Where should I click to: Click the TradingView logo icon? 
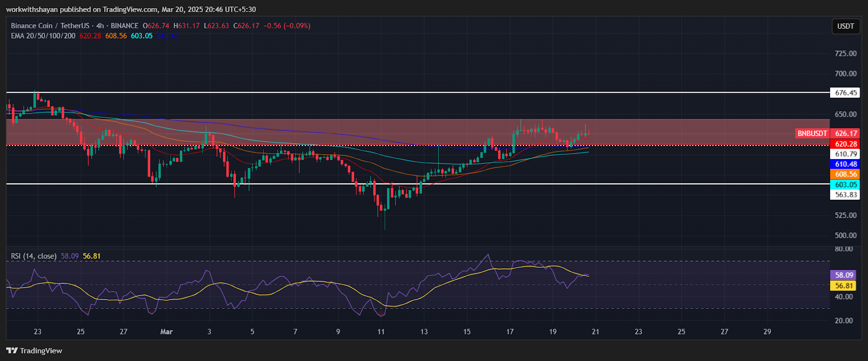pos(12,351)
